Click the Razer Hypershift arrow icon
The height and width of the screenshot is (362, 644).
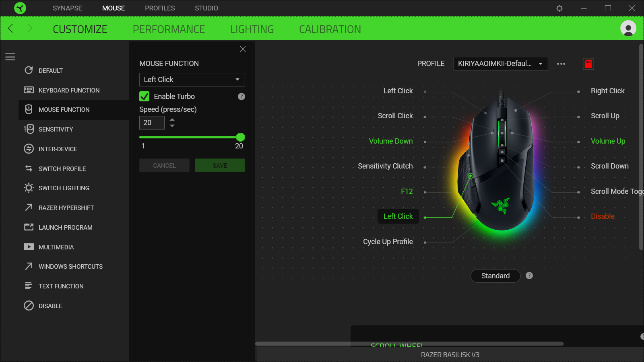point(29,208)
